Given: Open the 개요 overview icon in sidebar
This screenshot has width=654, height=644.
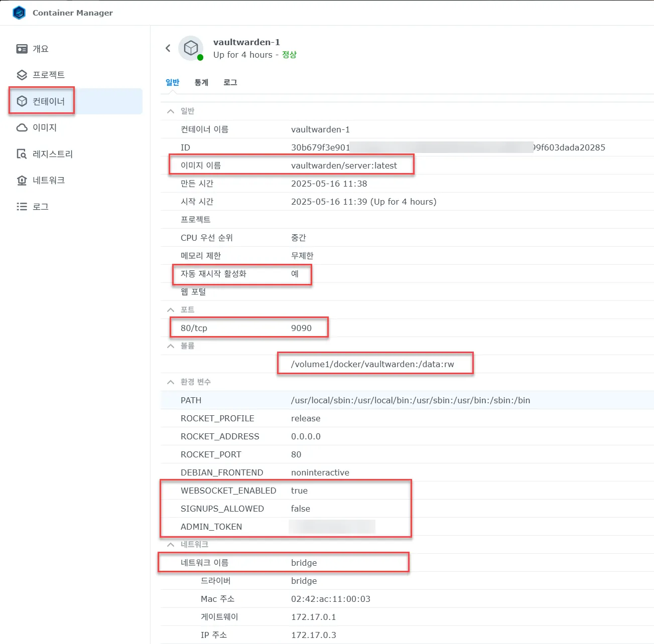Looking at the screenshot, I should pos(22,49).
